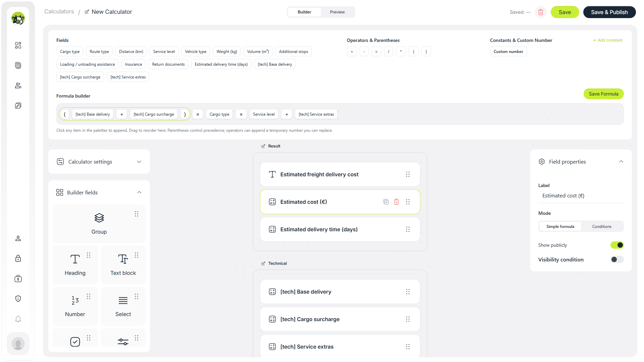Viewport: 644px width, 362px height.
Task: Open the billing dollar icon in sidebar
Action: pos(18,279)
